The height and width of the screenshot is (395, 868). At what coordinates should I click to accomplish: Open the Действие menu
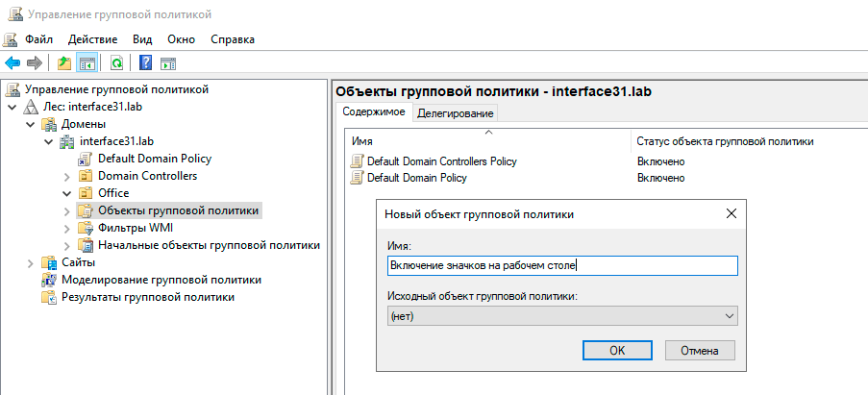click(93, 39)
